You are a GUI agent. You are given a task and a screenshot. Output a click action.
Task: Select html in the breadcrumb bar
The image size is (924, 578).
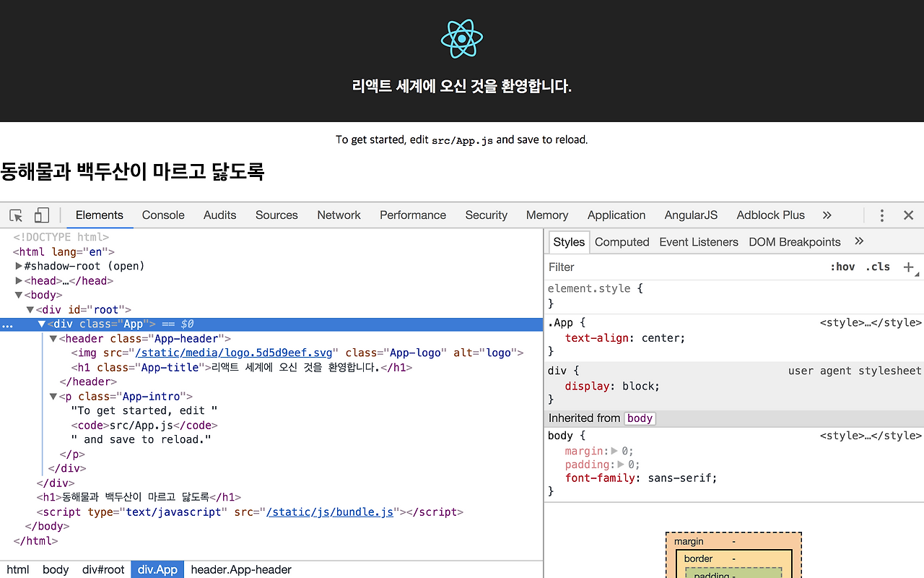[18, 569]
